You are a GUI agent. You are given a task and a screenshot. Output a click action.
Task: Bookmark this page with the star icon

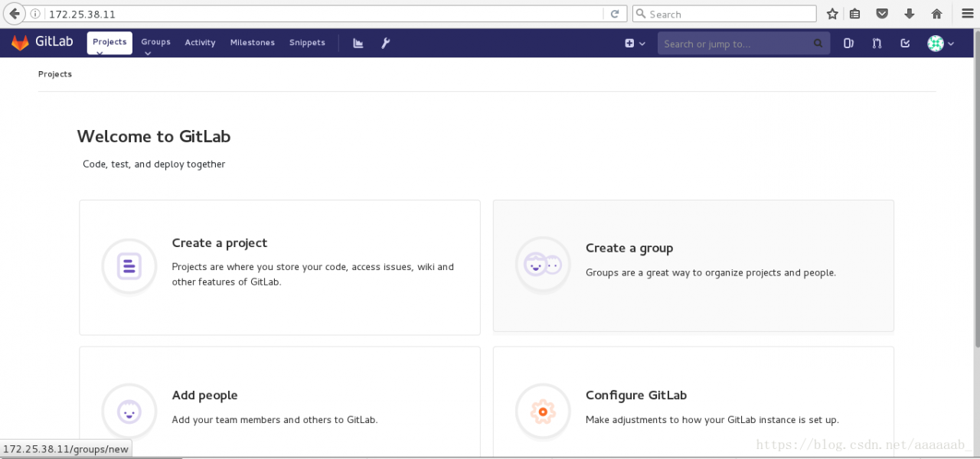(832, 14)
